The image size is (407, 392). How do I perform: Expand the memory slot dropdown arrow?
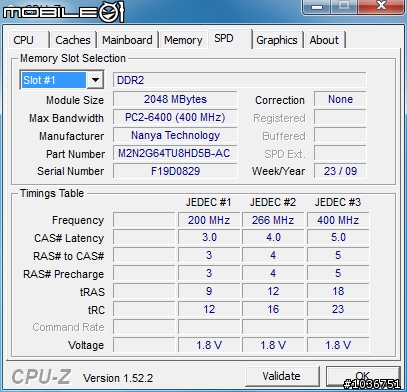(95, 80)
